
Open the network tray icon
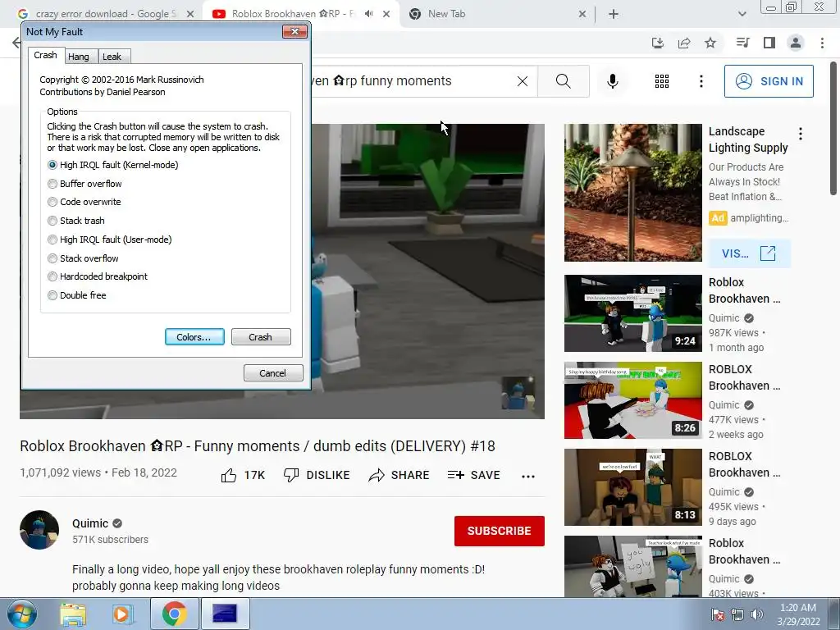click(x=737, y=614)
